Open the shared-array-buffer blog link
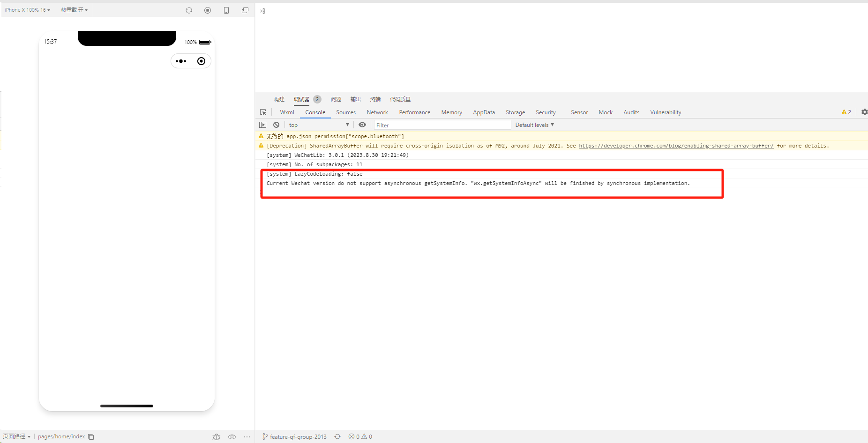 pos(676,146)
